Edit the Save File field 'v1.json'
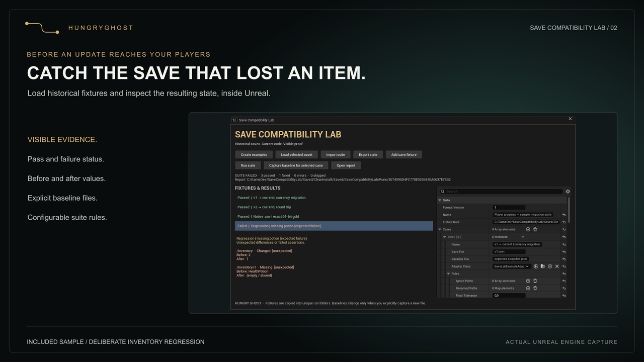Image resolution: width=644 pixels, height=362 pixels. coord(509,252)
